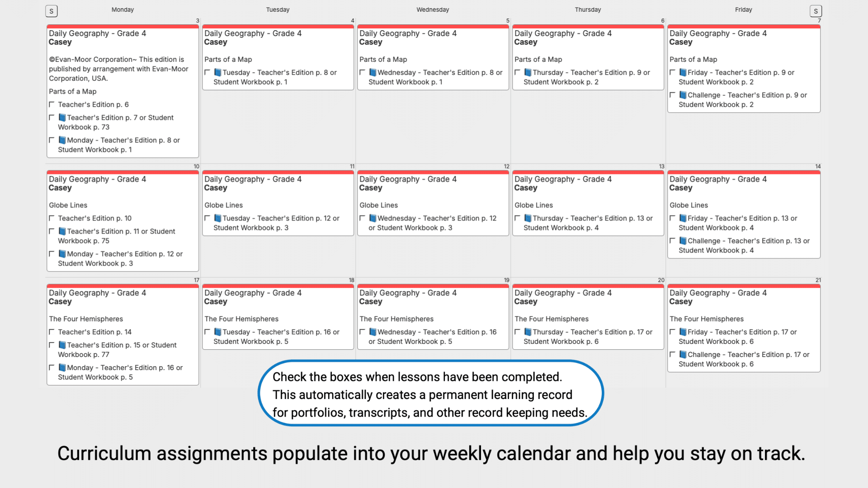Click book icon next to Tuesday p. 12 lesson

217,218
